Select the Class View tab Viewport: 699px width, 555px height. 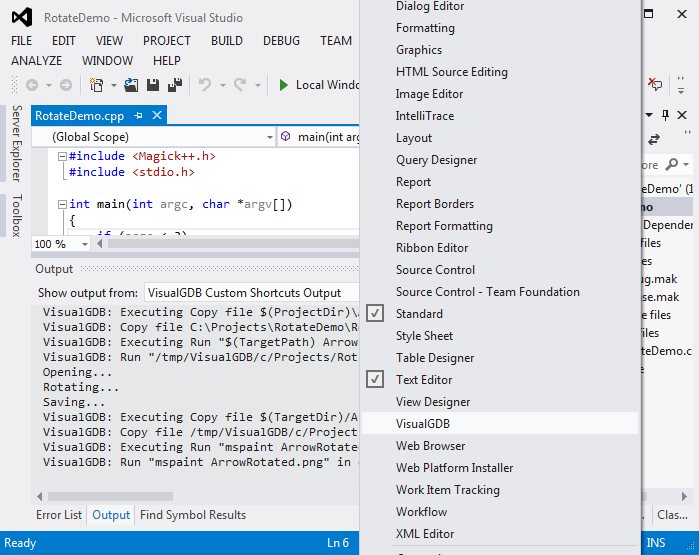[x=672, y=515]
